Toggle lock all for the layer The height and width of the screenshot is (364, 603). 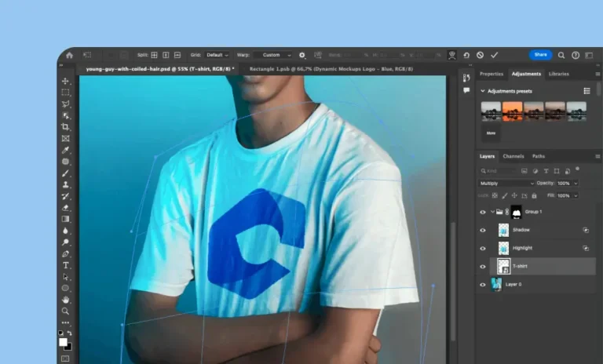534,195
